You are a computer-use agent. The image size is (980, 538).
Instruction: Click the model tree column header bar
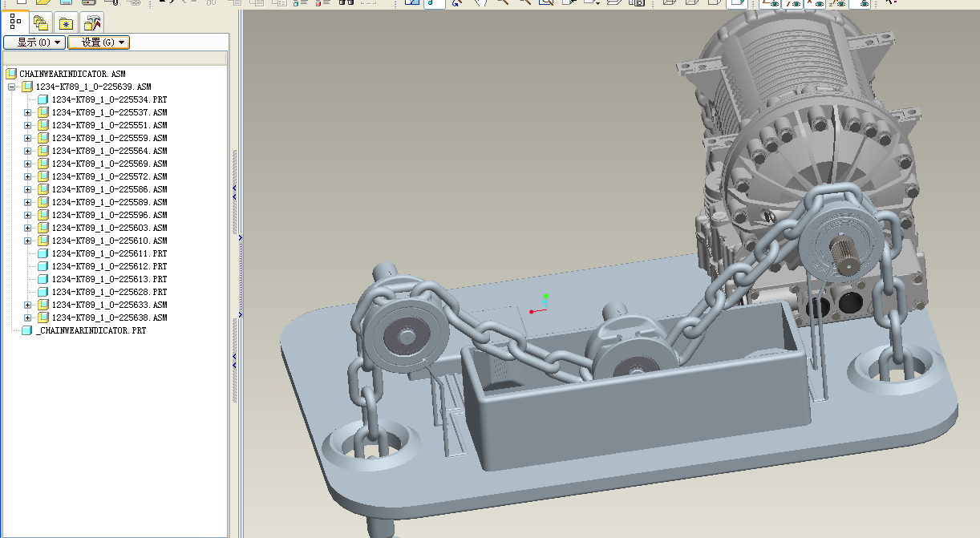pos(115,59)
